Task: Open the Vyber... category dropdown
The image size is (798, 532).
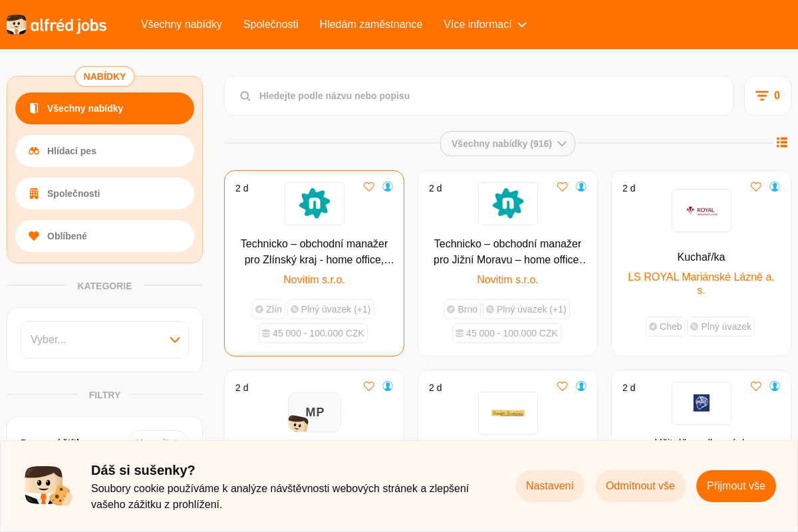Action: pyautogui.click(x=104, y=340)
